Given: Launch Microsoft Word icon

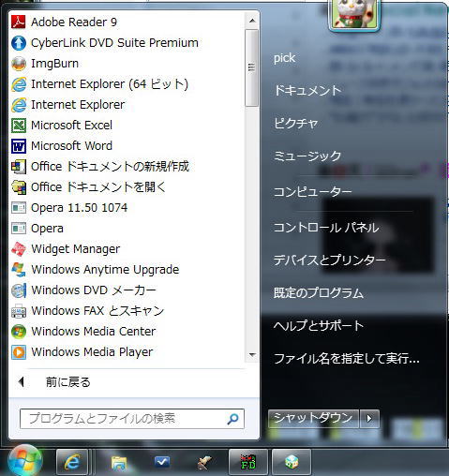Looking at the screenshot, I should coord(19,146).
